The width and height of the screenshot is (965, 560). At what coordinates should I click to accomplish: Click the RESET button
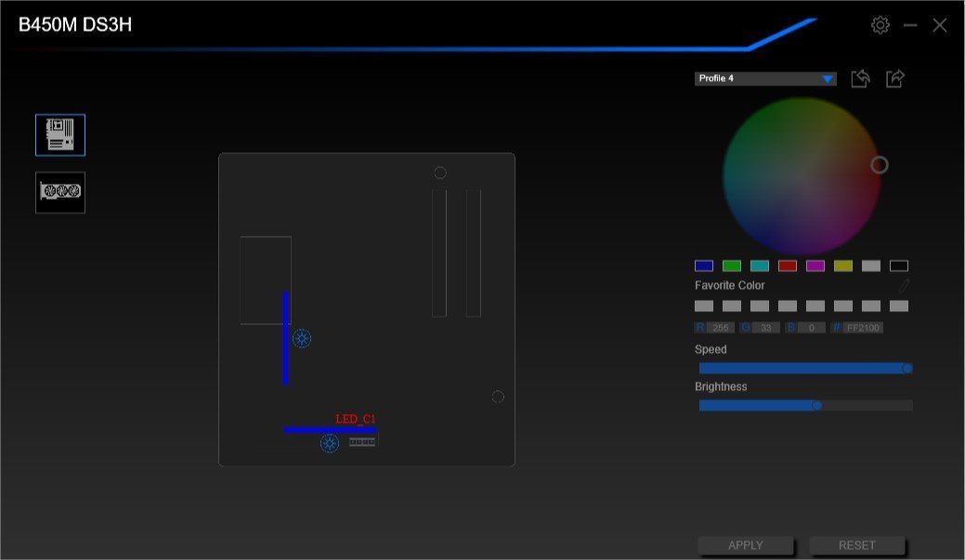point(856,545)
